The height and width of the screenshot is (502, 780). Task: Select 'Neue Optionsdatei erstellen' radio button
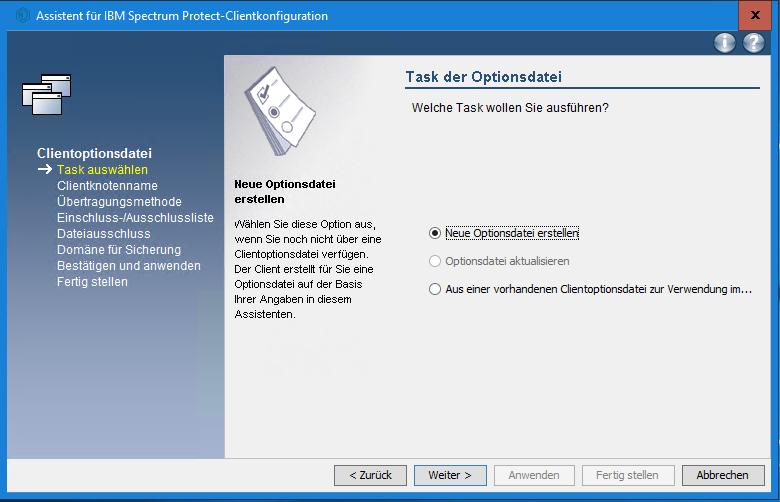click(x=434, y=233)
